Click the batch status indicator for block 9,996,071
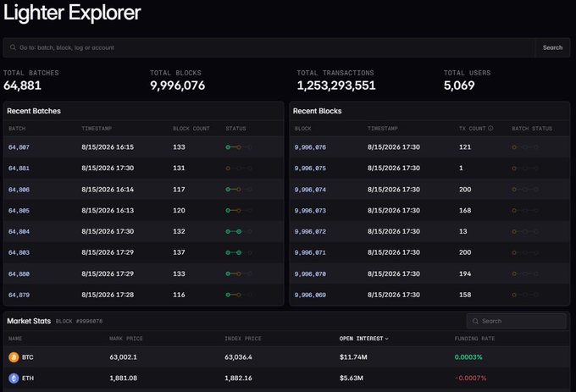Viewport: 576px width, 392px height. click(x=525, y=252)
